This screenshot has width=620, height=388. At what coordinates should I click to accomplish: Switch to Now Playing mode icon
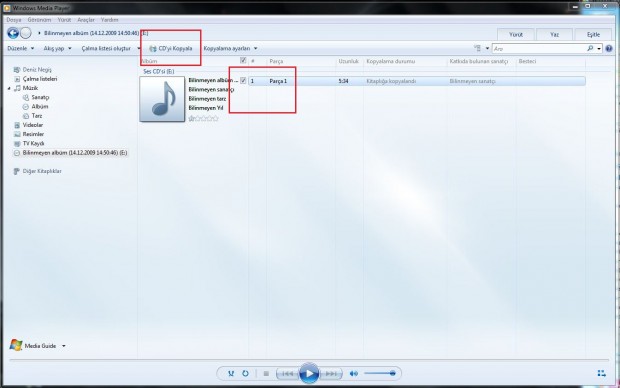pyautogui.click(x=601, y=373)
